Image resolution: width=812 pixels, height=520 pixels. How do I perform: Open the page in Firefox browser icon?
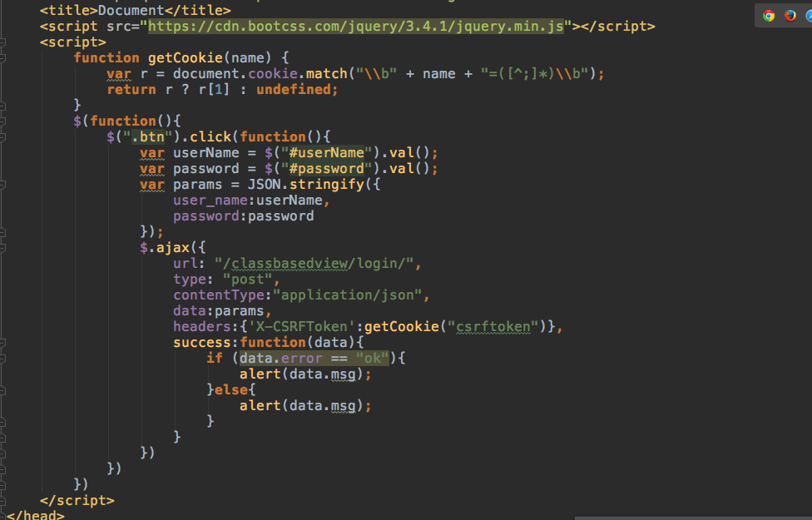(x=790, y=16)
